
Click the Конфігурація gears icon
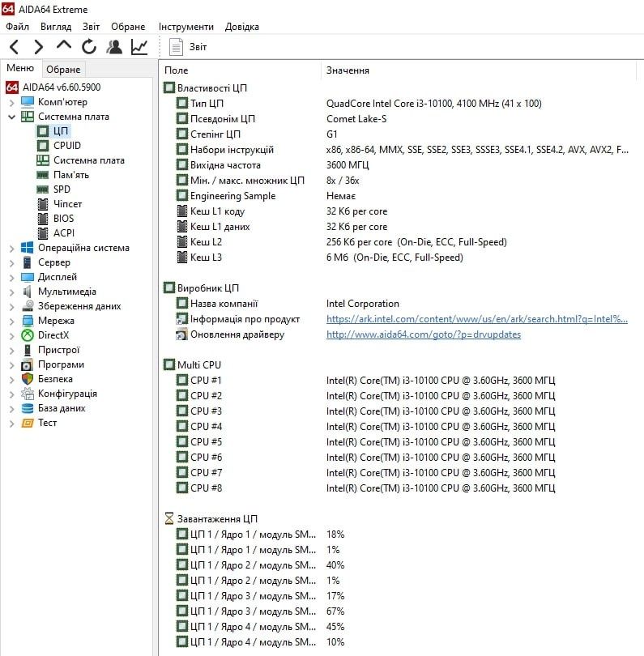[28, 394]
